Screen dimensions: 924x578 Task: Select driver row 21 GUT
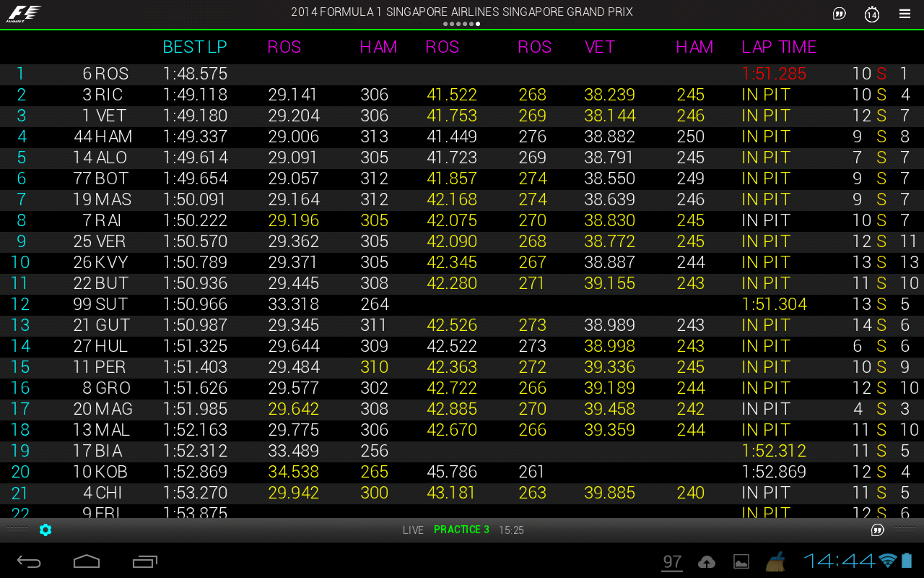click(x=462, y=325)
